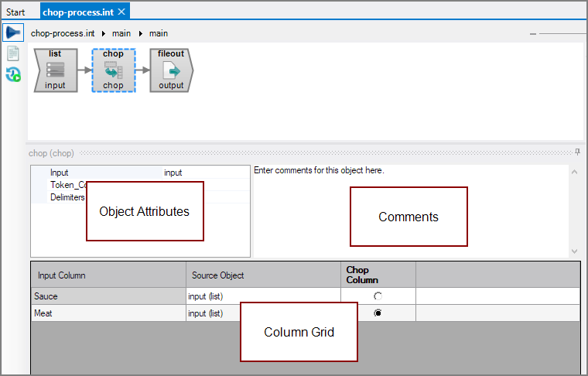Image resolution: width=588 pixels, height=376 pixels.
Task: Expand breadcrumb arrow after chop-process.int
Action: [x=104, y=34]
